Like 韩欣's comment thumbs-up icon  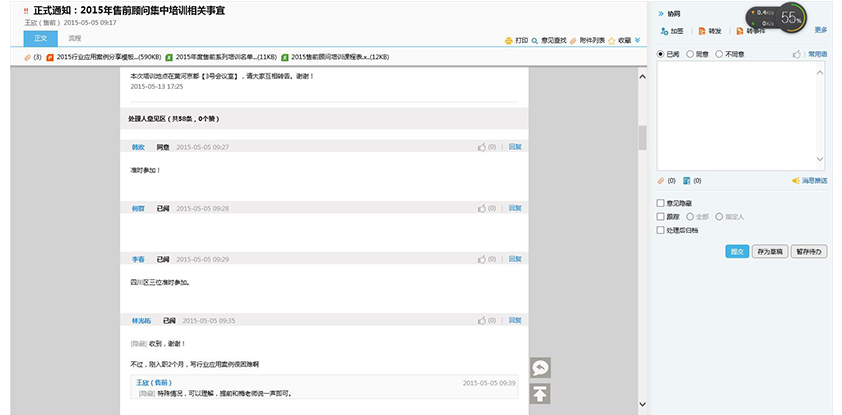(482, 147)
